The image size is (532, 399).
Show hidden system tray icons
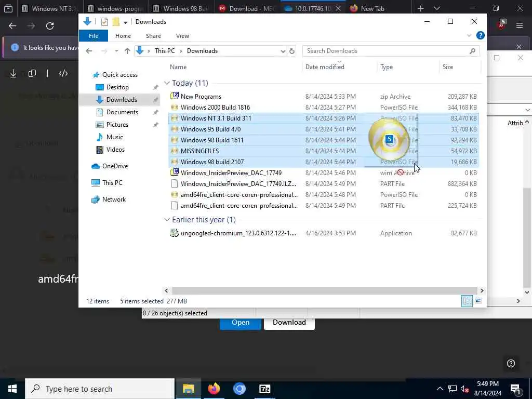click(x=440, y=389)
